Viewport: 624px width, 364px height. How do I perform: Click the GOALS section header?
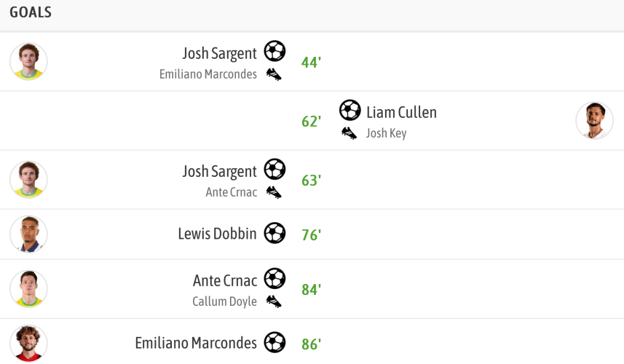[31, 13]
